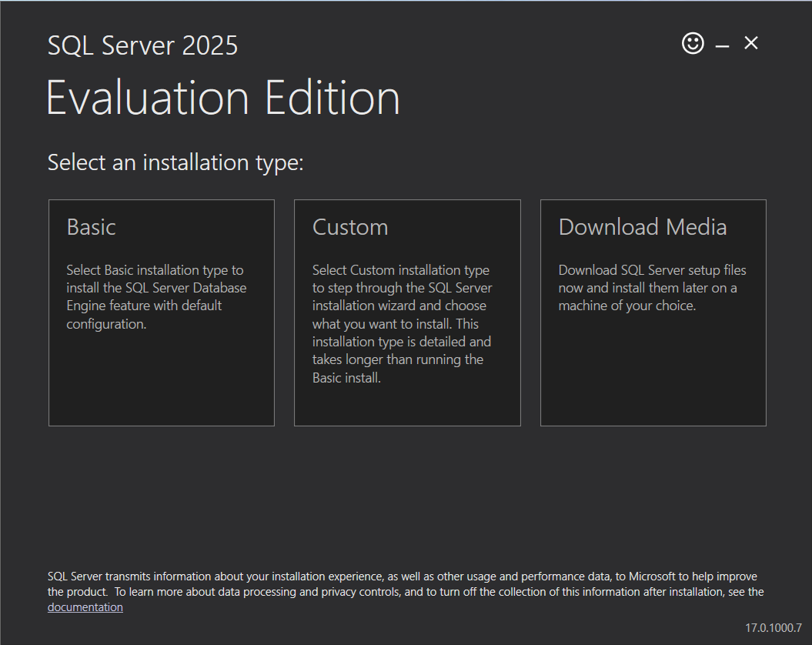Select the Basic installation tile

pos(161,312)
